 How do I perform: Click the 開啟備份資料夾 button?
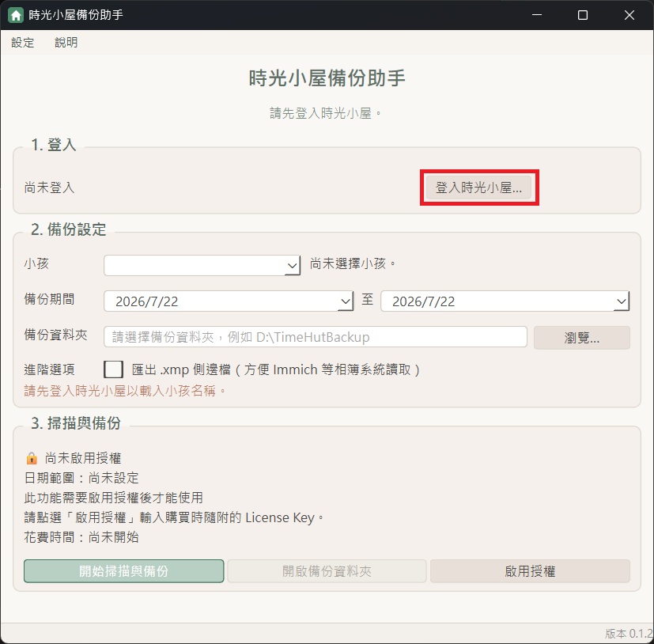point(327,571)
